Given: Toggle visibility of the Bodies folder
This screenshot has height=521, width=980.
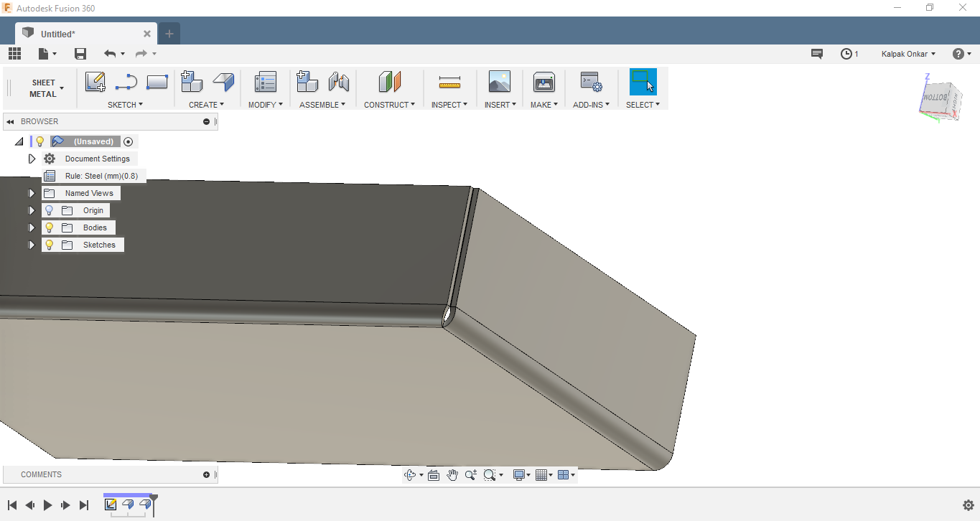Looking at the screenshot, I should (x=49, y=227).
